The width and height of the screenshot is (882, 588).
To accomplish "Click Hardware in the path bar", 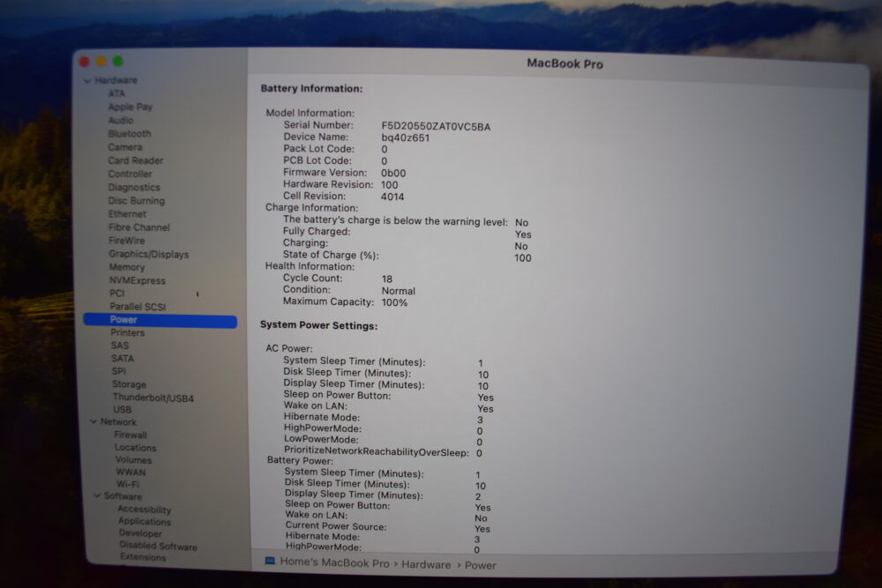I will click(426, 564).
